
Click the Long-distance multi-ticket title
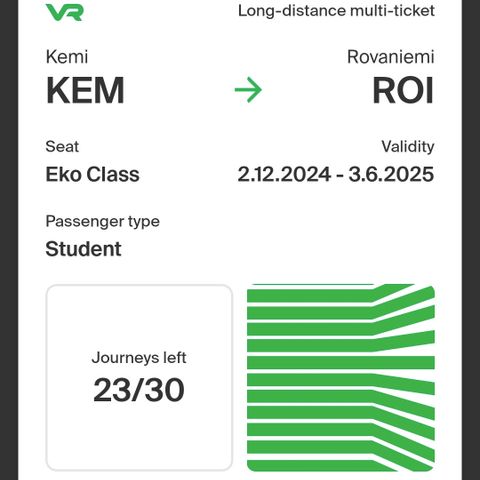(x=336, y=11)
